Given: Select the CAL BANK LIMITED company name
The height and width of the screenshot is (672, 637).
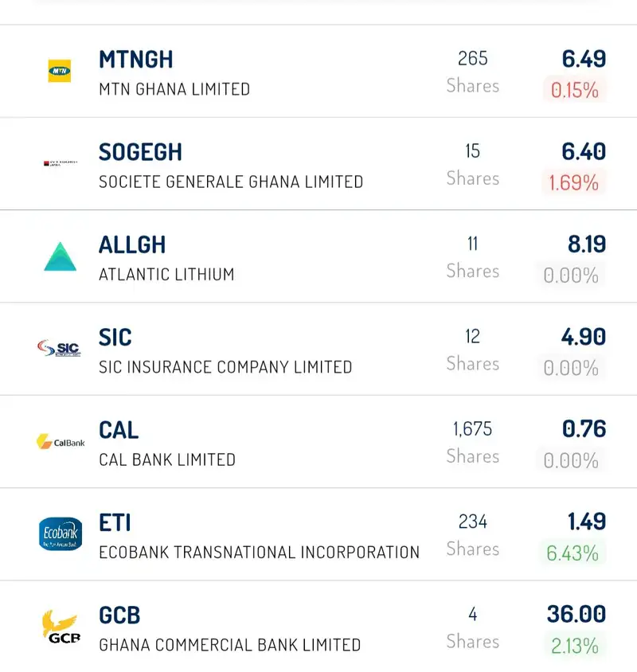Looking at the screenshot, I should [167, 460].
